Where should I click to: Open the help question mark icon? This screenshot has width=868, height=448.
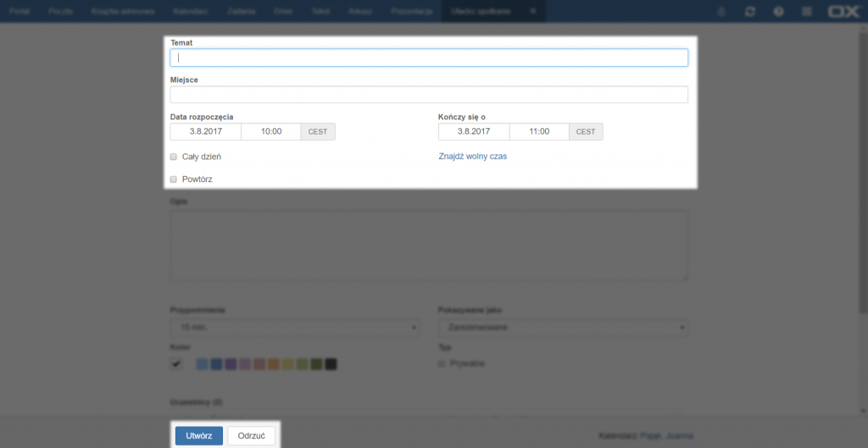click(x=777, y=11)
